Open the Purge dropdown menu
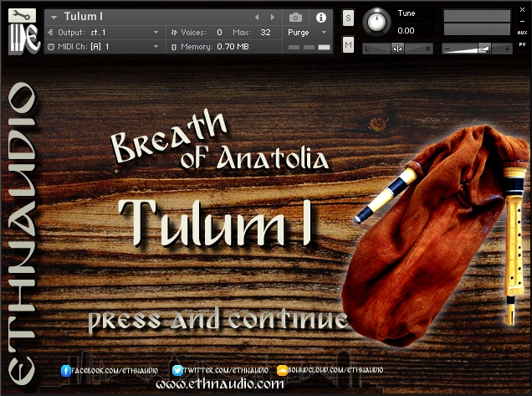 (307, 33)
